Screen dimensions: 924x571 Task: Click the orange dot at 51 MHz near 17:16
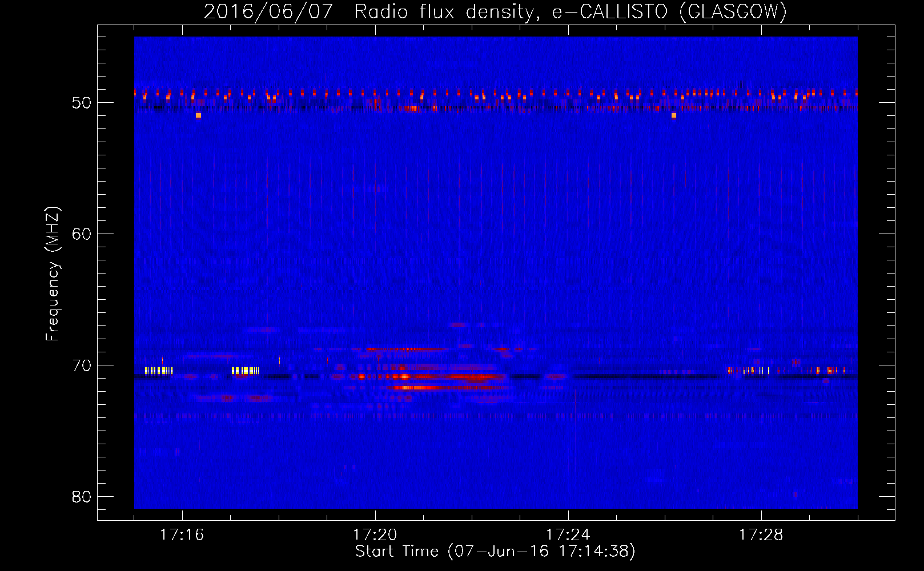(198, 115)
